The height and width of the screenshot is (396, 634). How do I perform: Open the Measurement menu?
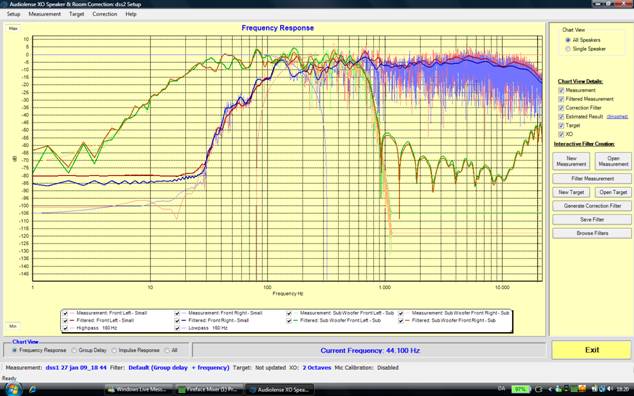pos(44,14)
